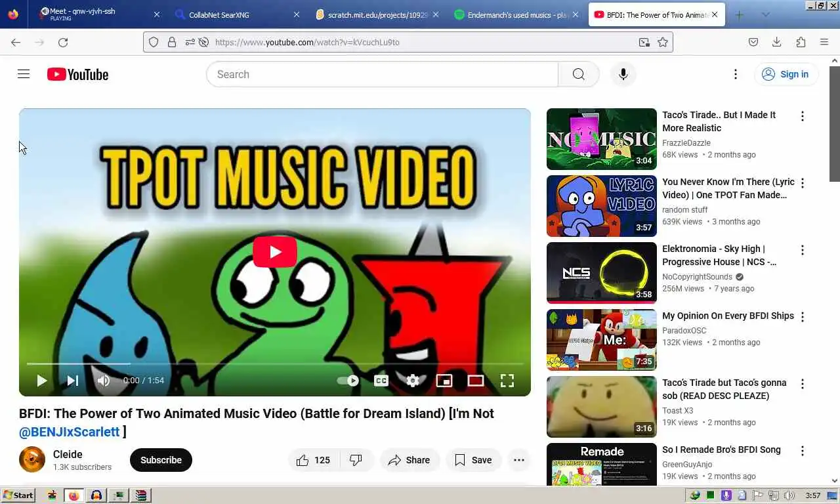Switch to the scratch.mit.edu projects tab

375,14
